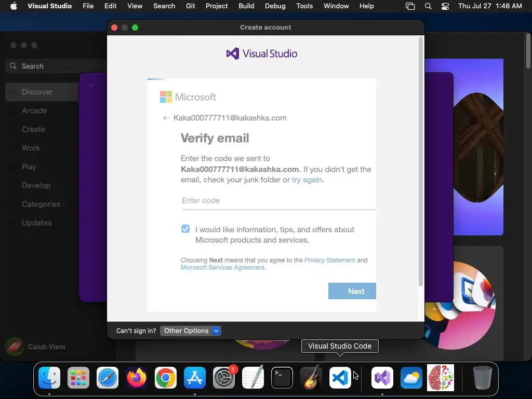Screen dimensions: 532x399
Task: Click the try again link
Action: click(x=307, y=180)
